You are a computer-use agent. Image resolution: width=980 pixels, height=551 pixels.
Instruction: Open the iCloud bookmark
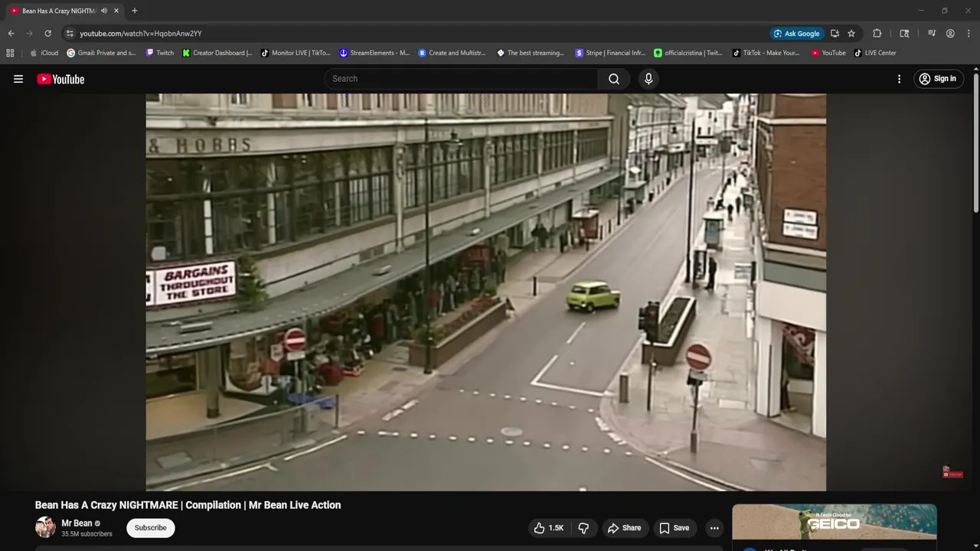click(44, 53)
